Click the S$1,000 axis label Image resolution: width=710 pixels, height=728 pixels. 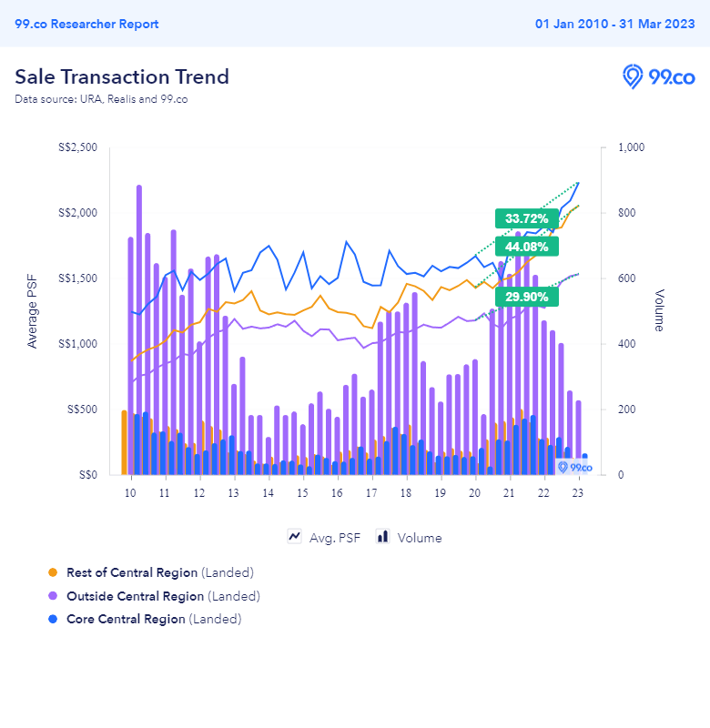pos(77,344)
